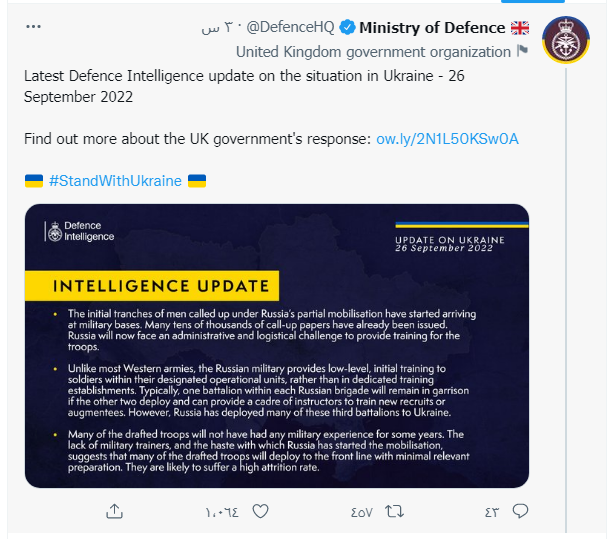
Task: Click the Ukraine flag after the hashtag
Action: (197, 181)
